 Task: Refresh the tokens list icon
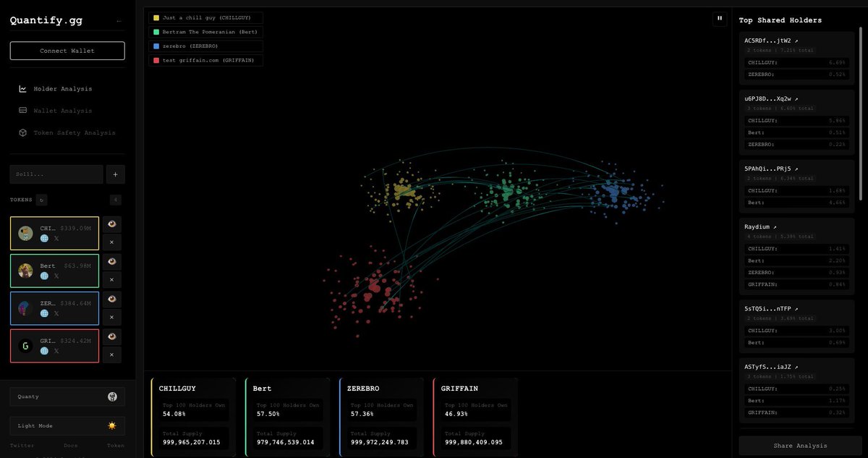(x=41, y=200)
